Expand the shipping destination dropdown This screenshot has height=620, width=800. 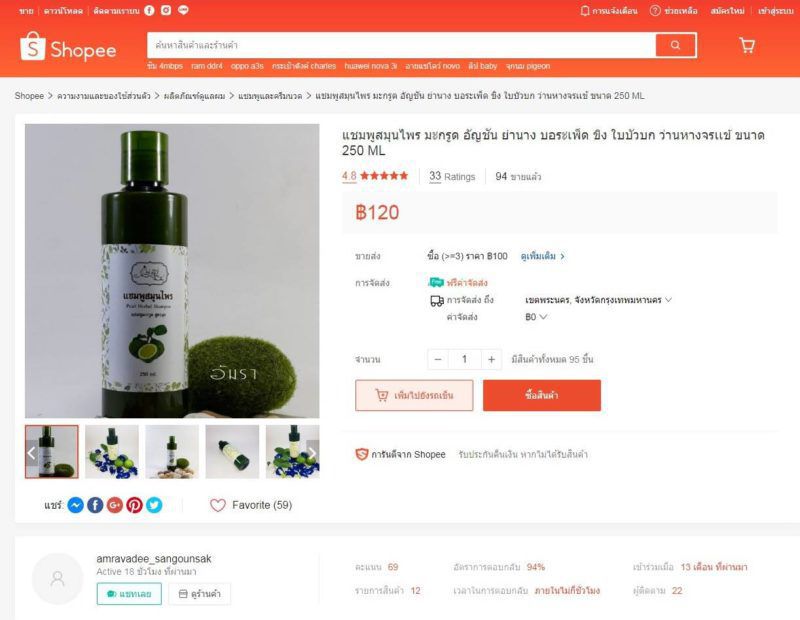tap(598, 300)
